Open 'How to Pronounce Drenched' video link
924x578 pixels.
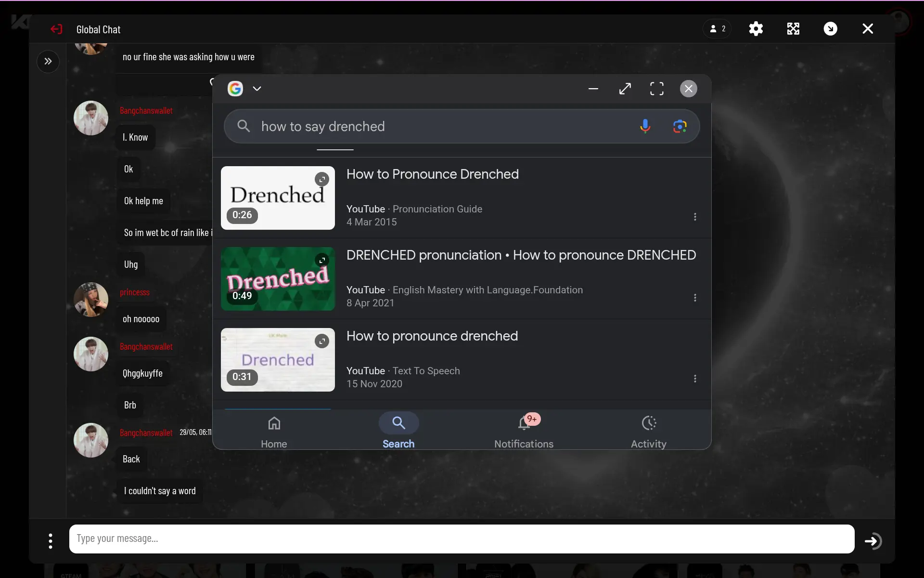[x=433, y=174]
